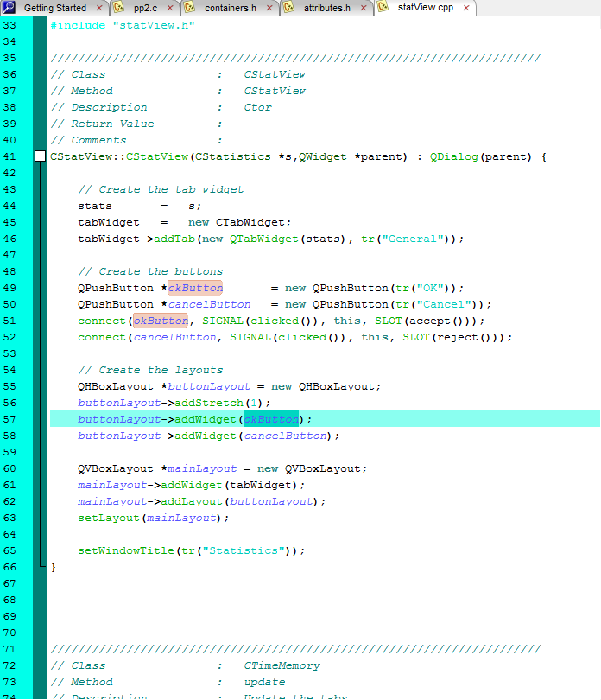601x700 pixels.
Task: Click the highlighted okButton declaration on line 49
Action: (x=194, y=288)
